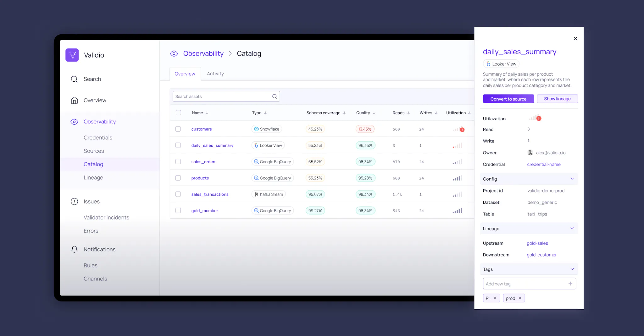Check the sales_transactions row checkbox
This screenshot has width=644, height=336.
click(178, 194)
